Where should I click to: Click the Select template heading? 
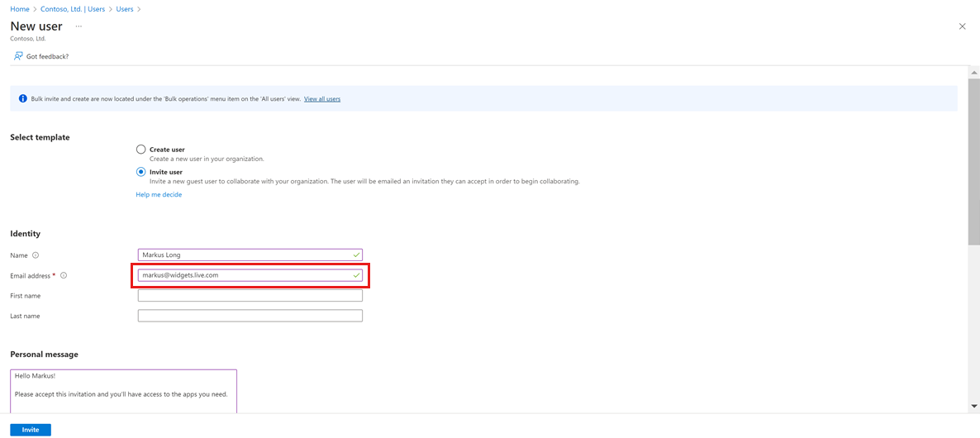[x=40, y=137]
